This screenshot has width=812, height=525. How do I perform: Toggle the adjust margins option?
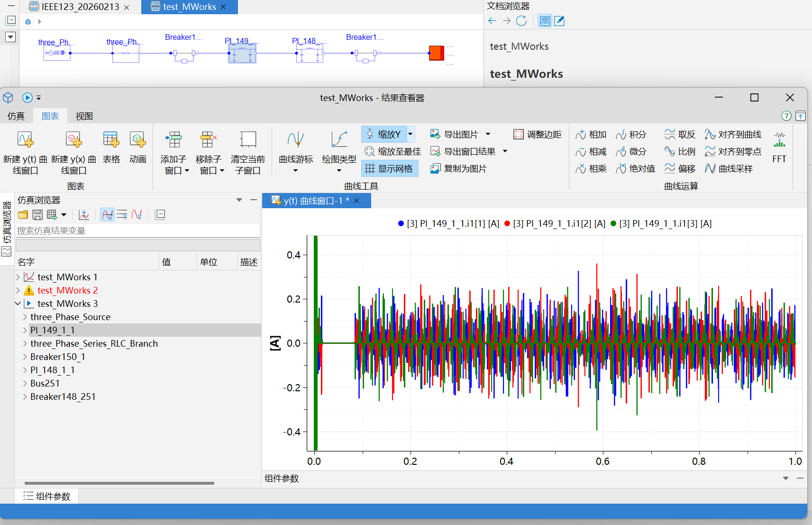[538, 135]
